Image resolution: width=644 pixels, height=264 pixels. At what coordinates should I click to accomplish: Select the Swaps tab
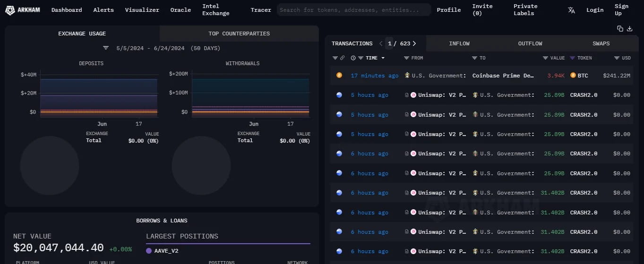click(x=601, y=43)
